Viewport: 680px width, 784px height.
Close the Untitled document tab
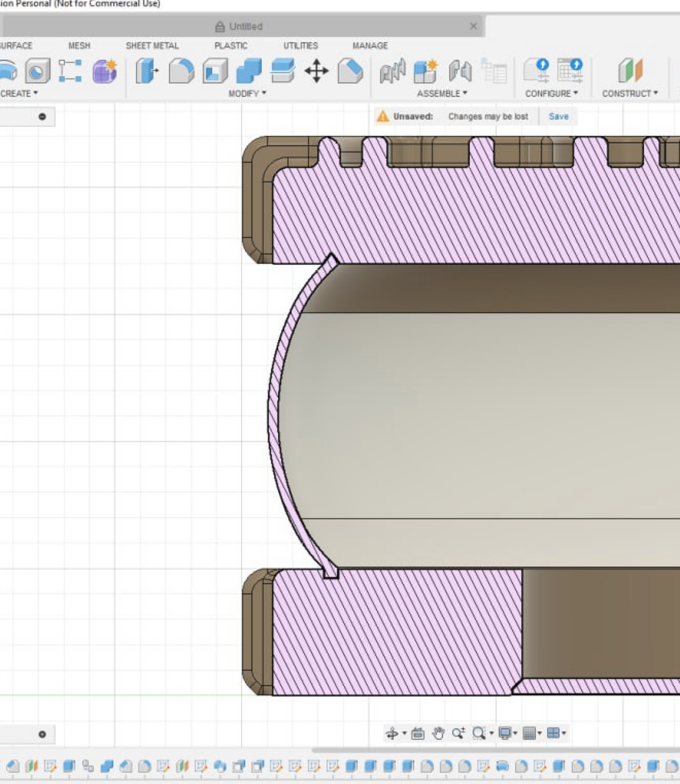473,26
